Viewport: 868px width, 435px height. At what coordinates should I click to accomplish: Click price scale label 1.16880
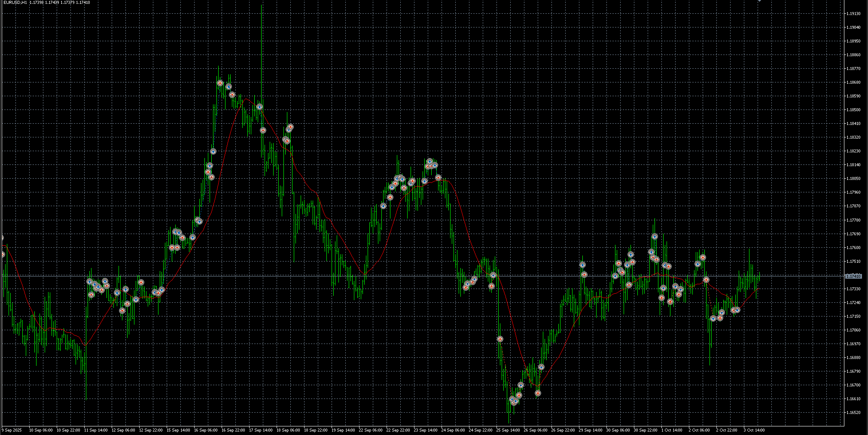[x=853, y=358]
